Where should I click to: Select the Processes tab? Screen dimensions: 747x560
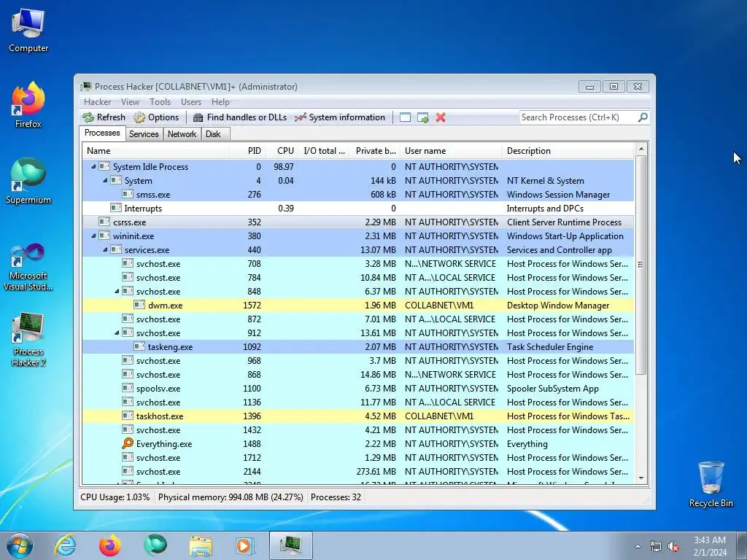[x=102, y=133]
